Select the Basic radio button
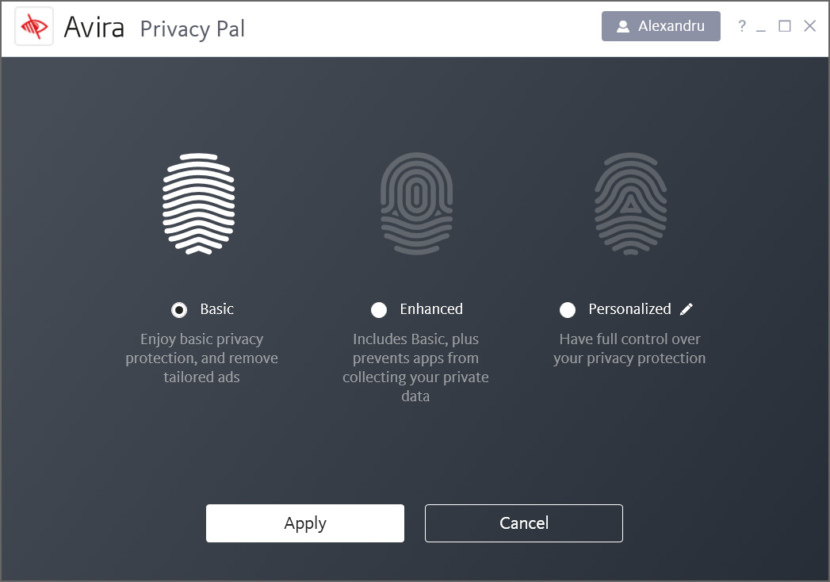This screenshot has width=830, height=582. (179, 310)
